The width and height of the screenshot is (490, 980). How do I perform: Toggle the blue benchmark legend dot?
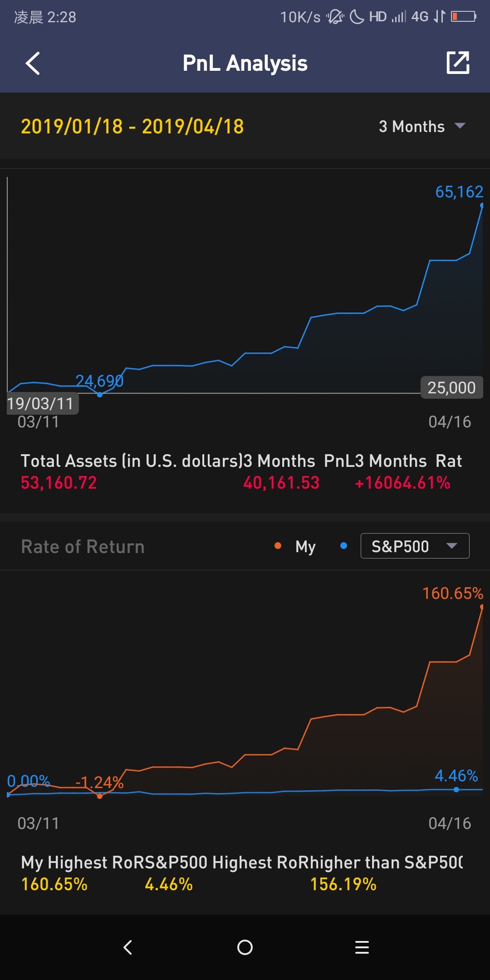pyautogui.click(x=344, y=546)
